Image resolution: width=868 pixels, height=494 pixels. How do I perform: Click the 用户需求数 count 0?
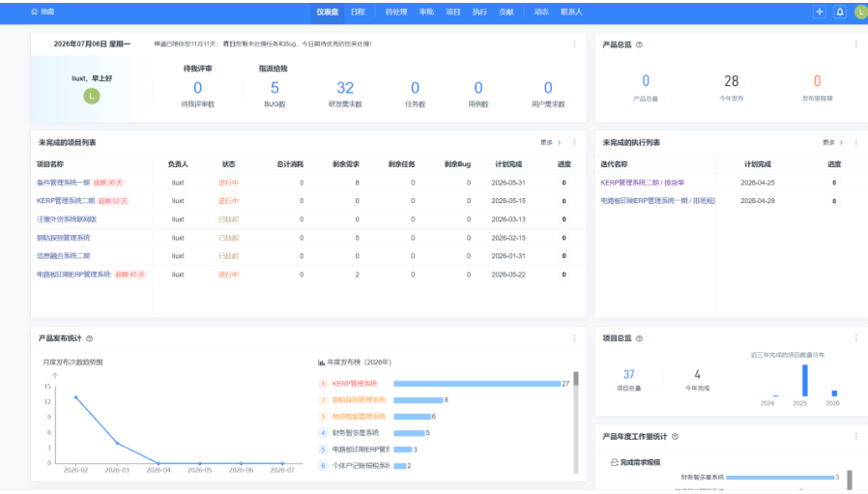[x=548, y=88]
